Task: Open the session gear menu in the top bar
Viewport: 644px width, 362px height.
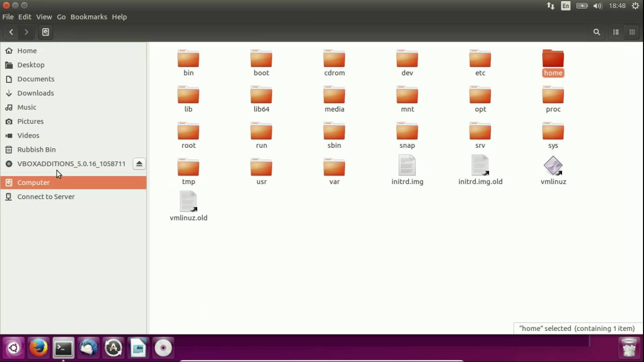Action: pos(635,6)
